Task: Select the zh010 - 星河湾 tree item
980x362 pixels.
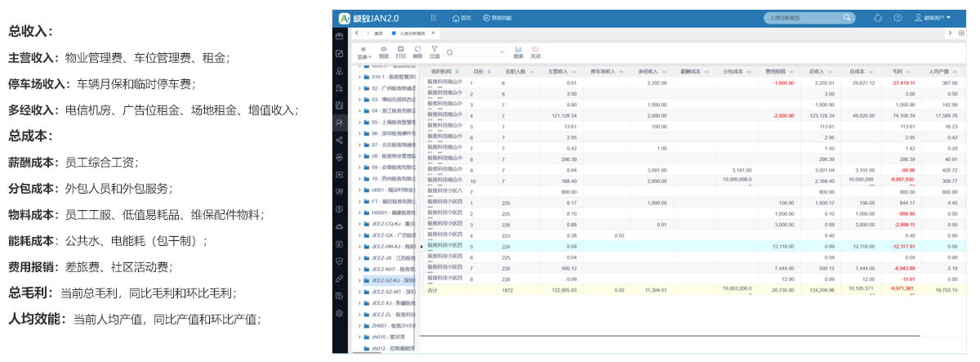Action: (x=385, y=336)
